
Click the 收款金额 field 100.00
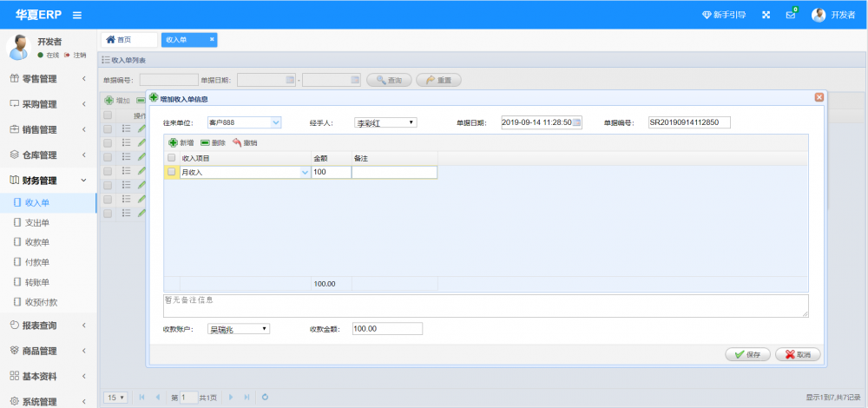point(387,329)
